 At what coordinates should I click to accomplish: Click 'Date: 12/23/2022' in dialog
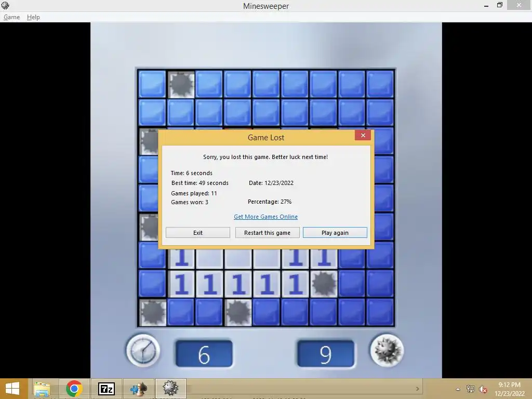271,183
